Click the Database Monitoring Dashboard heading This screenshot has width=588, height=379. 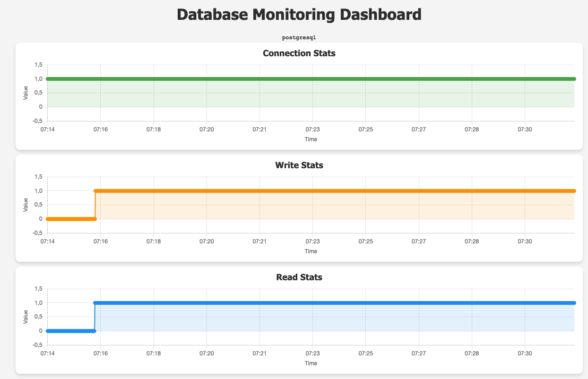tap(299, 14)
